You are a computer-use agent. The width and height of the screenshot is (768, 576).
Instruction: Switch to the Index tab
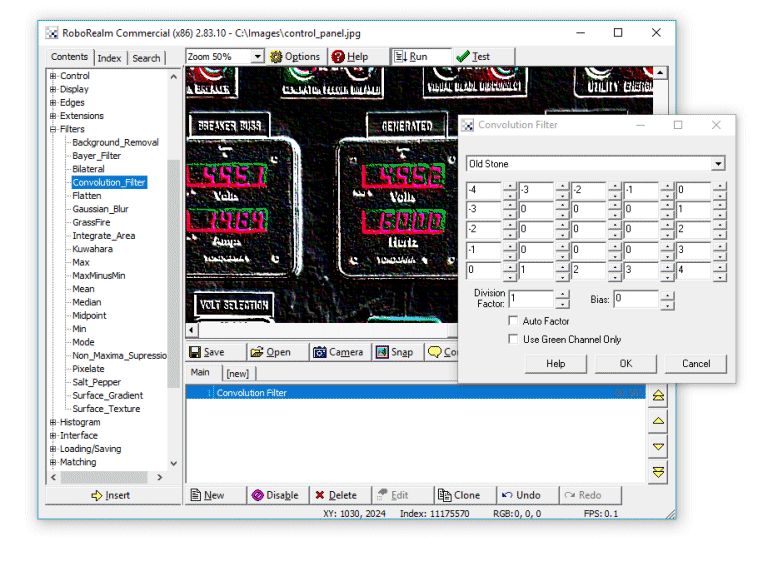[x=109, y=58]
